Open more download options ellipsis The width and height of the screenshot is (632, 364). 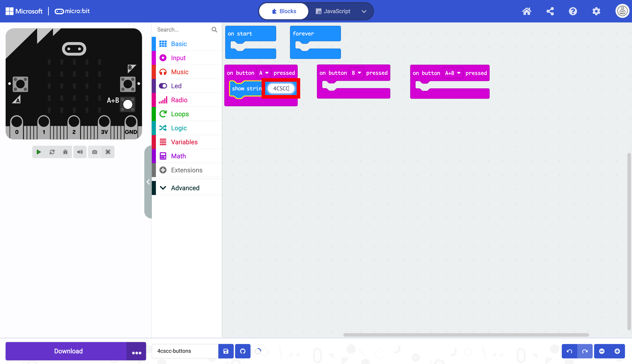click(x=136, y=351)
